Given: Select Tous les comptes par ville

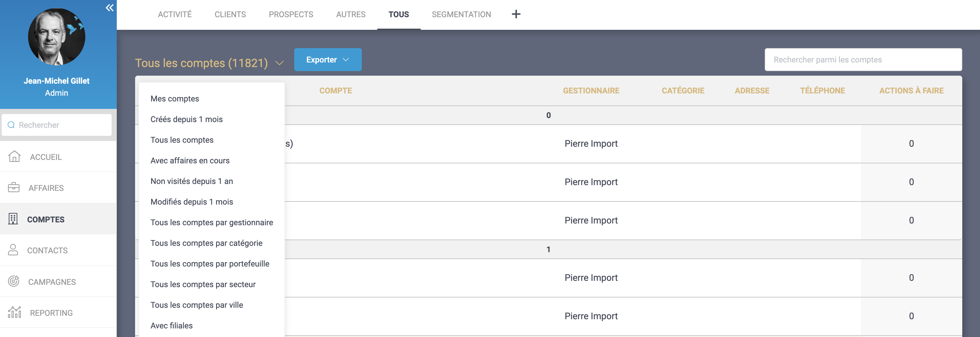Looking at the screenshot, I should [196, 305].
